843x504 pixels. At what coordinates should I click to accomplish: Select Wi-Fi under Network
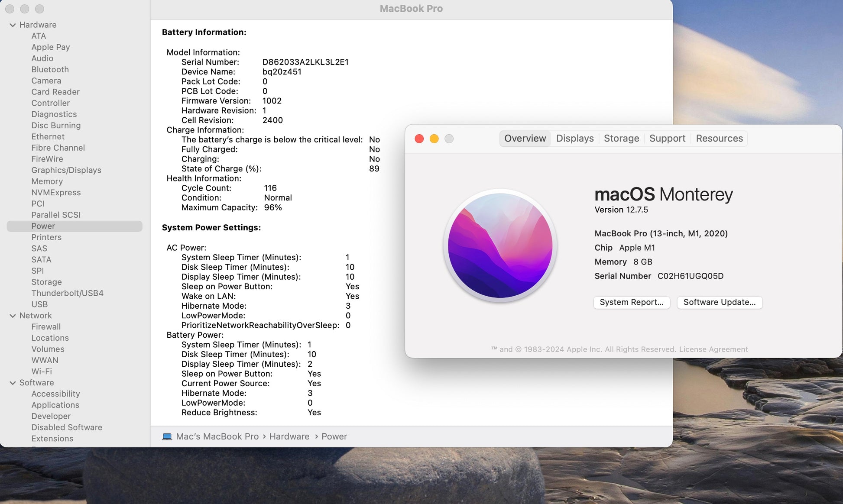click(42, 372)
